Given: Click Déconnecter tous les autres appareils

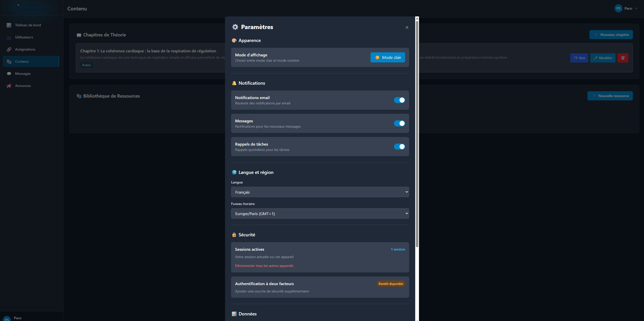Looking at the screenshot, I should [x=264, y=266].
